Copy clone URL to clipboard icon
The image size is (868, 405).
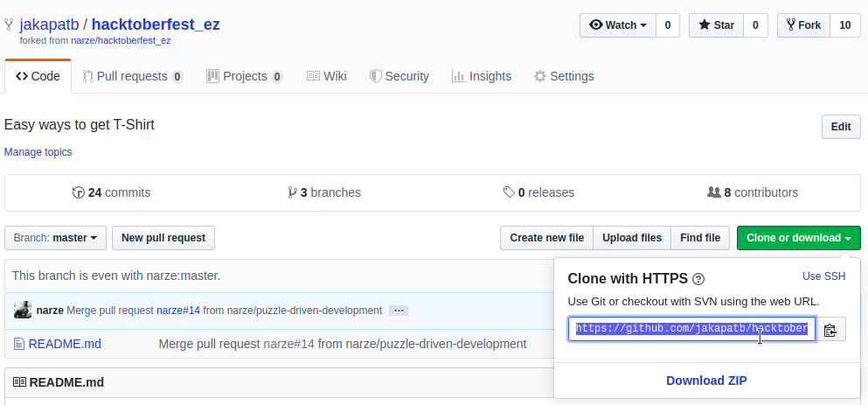[x=830, y=330]
